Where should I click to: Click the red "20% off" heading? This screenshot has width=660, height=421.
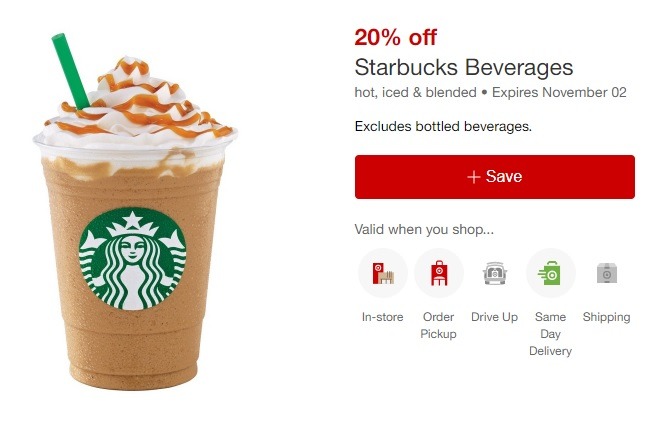(x=396, y=37)
